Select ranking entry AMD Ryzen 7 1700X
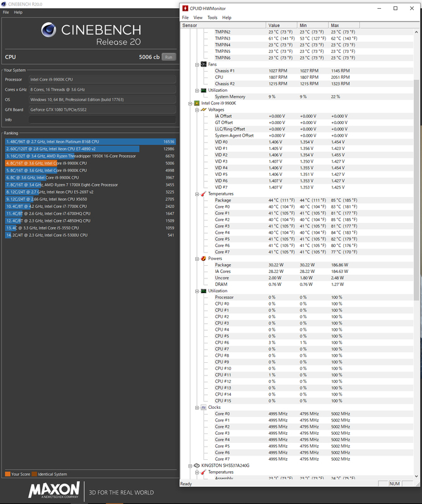 click(x=90, y=185)
